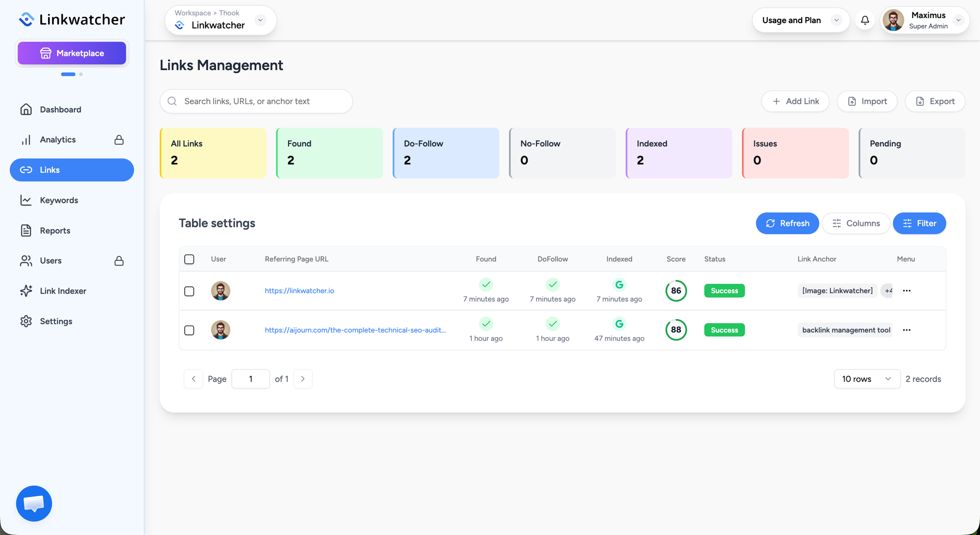Open the Filter panel
This screenshot has height=535, width=980.
click(919, 223)
